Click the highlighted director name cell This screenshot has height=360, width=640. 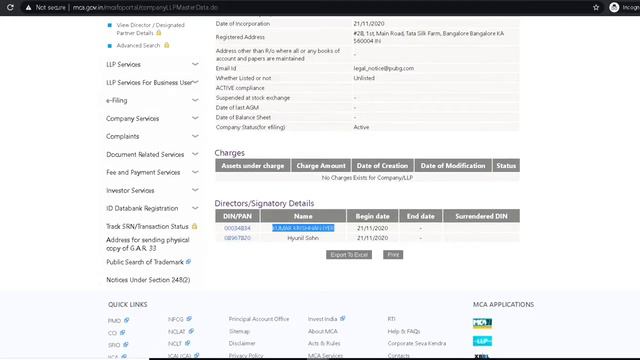(x=303, y=228)
